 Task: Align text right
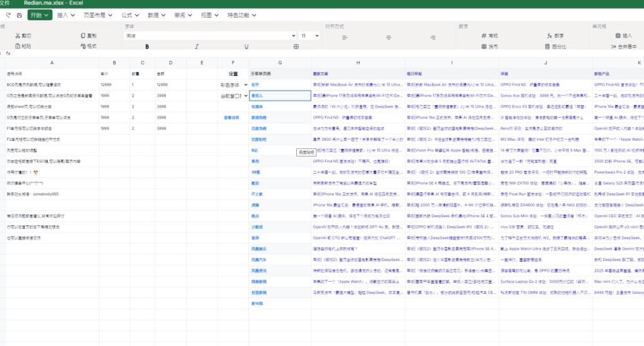point(433,37)
